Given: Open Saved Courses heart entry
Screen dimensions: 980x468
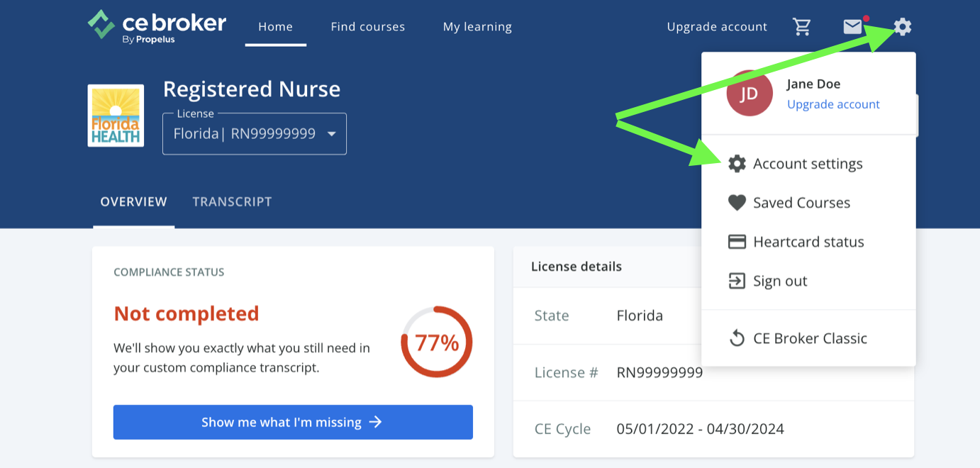Looking at the screenshot, I should [801, 203].
